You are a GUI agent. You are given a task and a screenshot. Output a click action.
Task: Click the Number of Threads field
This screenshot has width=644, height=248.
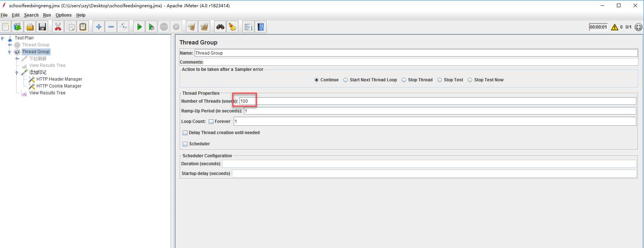click(438, 101)
